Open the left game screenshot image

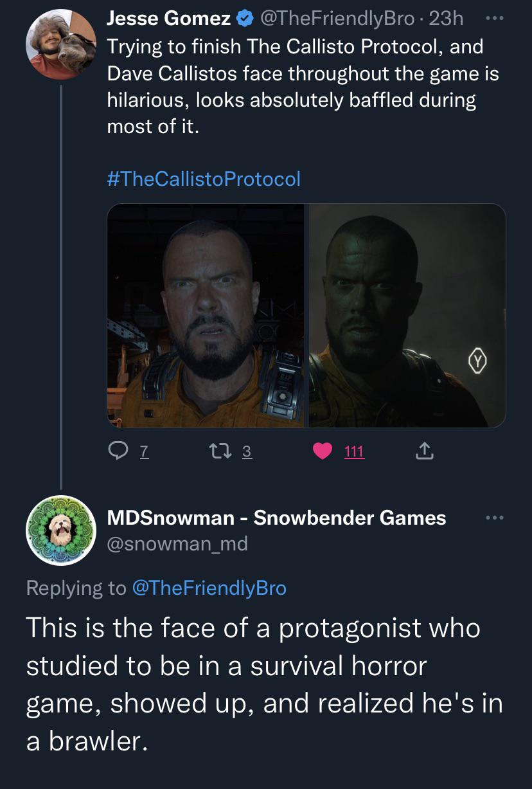click(x=206, y=315)
